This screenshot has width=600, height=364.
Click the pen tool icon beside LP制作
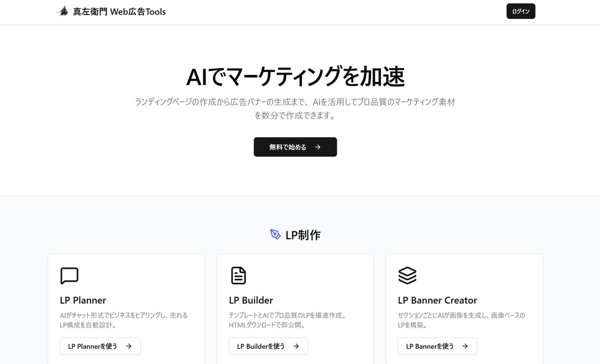tap(275, 235)
